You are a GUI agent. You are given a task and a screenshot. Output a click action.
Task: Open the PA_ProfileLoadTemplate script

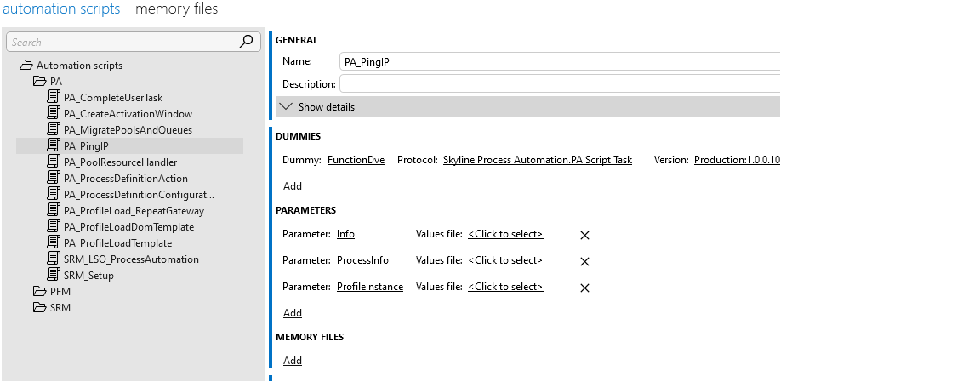click(x=117, y=242)
